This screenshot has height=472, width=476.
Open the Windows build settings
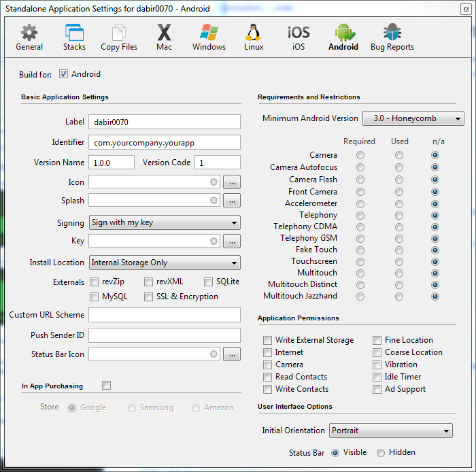coord(209,38)
